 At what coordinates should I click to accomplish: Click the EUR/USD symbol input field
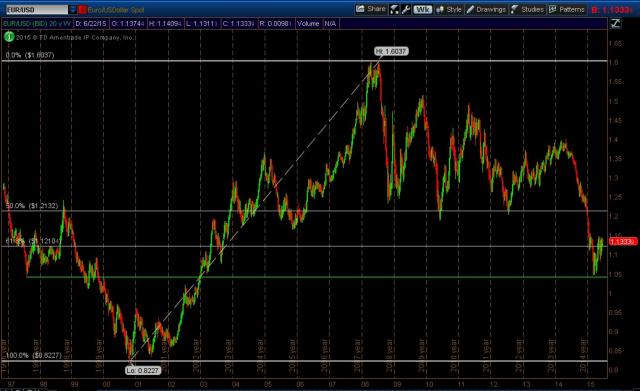click(37, 9)
